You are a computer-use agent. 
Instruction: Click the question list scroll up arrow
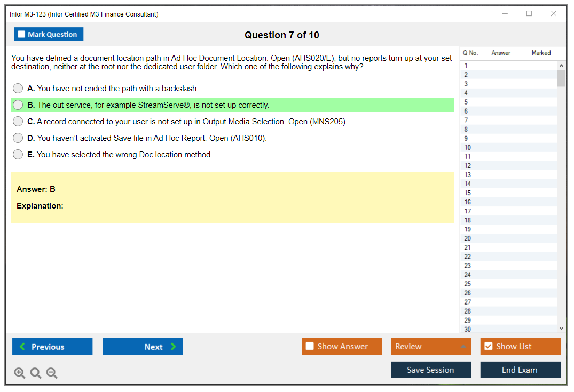561,66
